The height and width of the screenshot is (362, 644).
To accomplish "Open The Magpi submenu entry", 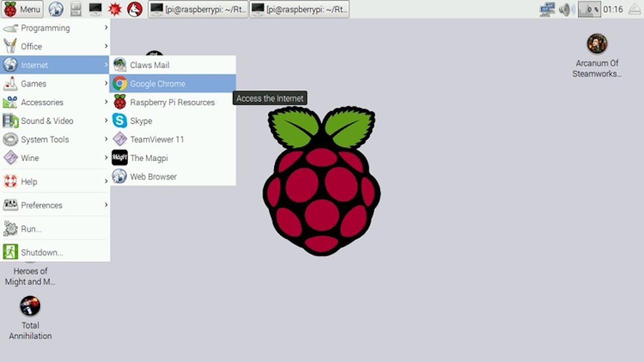I will [x=173, y=158].
